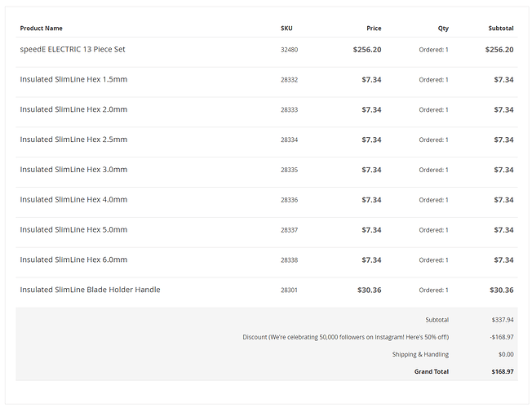Select Insulated SlimLine Hex 4.0mm item
The width and height of the screenshot is (532, 408).
click(x=73, y=200)
